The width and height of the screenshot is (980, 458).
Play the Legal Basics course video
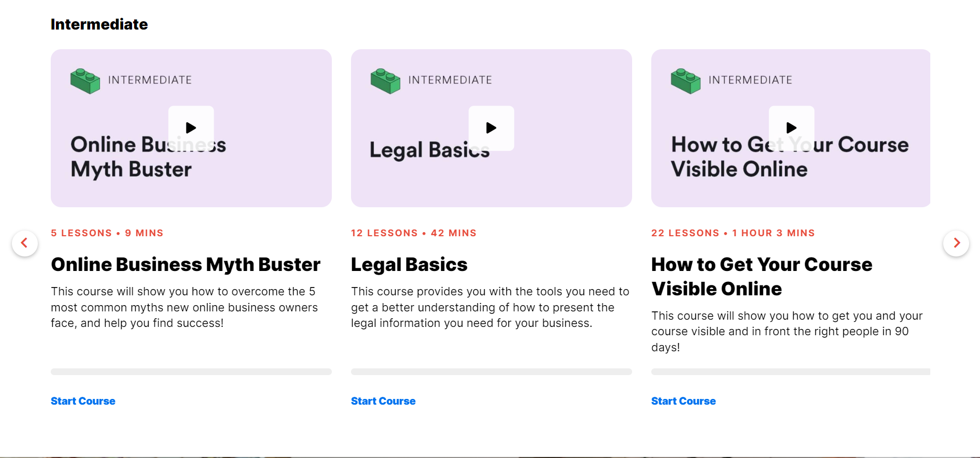click(x=491, y=128)
